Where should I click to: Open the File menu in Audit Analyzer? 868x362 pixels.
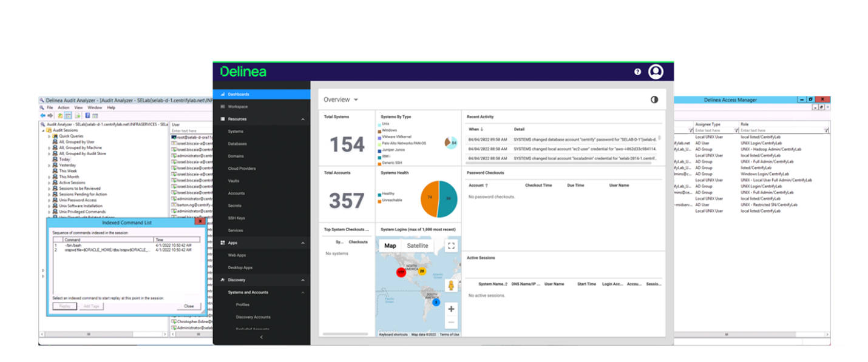point(50,107)
